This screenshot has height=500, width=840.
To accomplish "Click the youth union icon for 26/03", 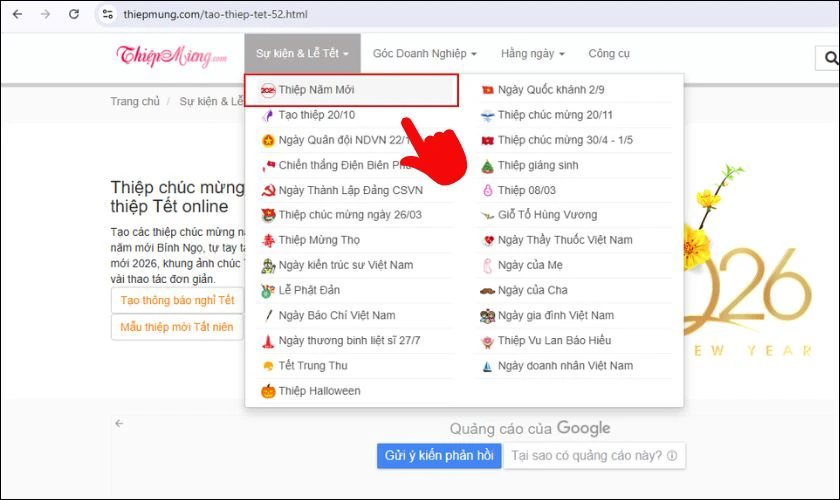I will (268, 215).
